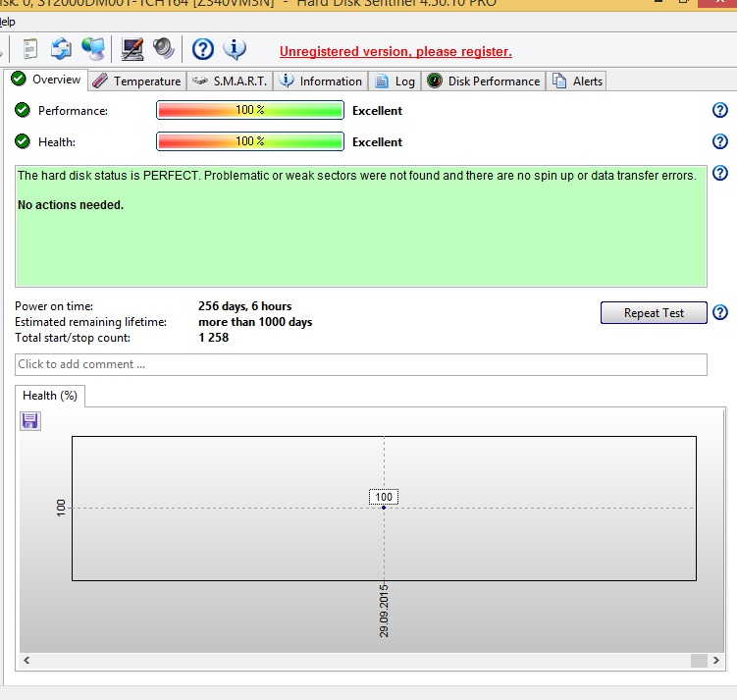The image size is (737, 700).
Task: Click the speaker icon in the toolbar
Action: coord(164,49)
